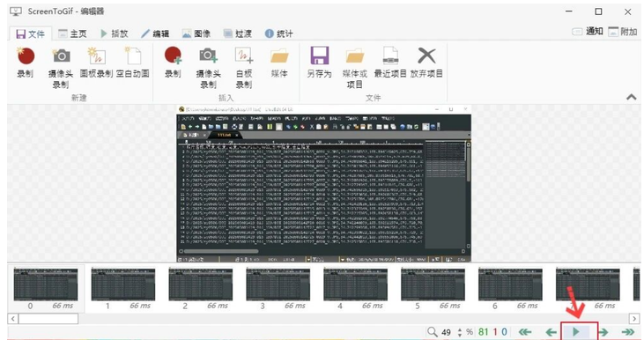Insert a screen recording in 插入 group
Viewport: 644px width, 340px height.
pyautogui.click(x=173, y=63)
